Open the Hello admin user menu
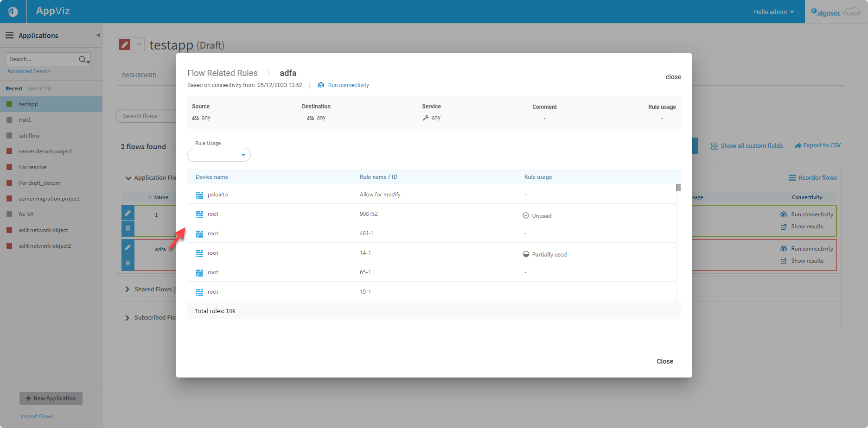868x428 pixels. pyautogui.click(x=773, y=12)
